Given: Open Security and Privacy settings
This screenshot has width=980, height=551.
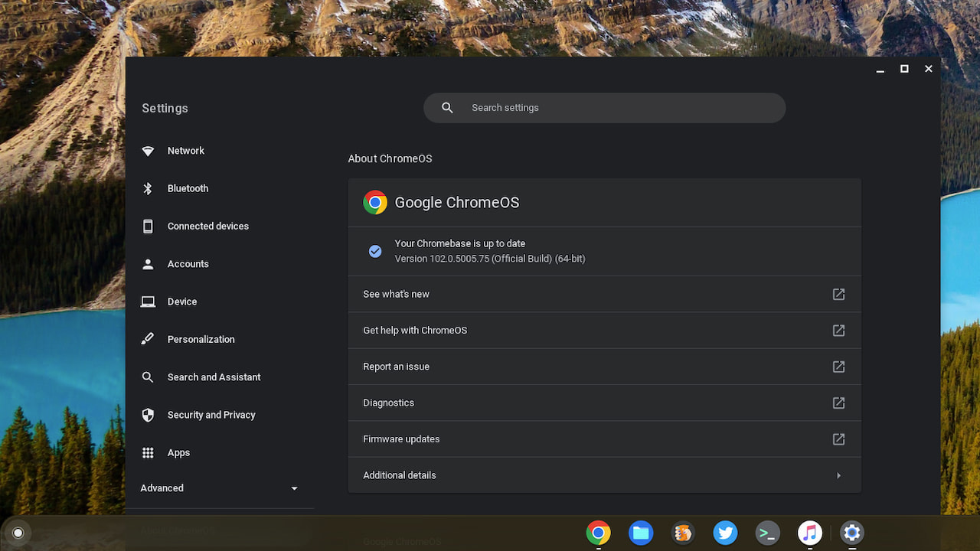Looking at the screenshot, I should (x=220, y=415).
